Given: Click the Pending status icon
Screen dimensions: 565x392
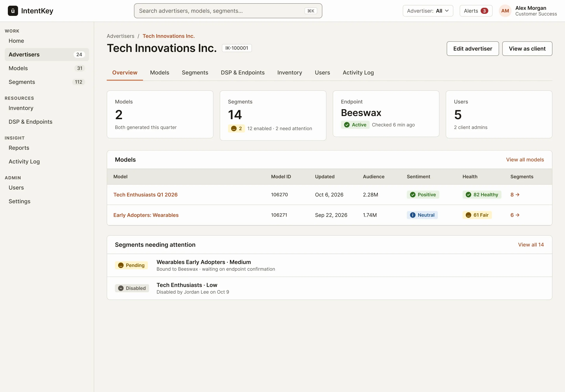Looking at the screenshot, I should pyautogui.click(x=121, y=265).
